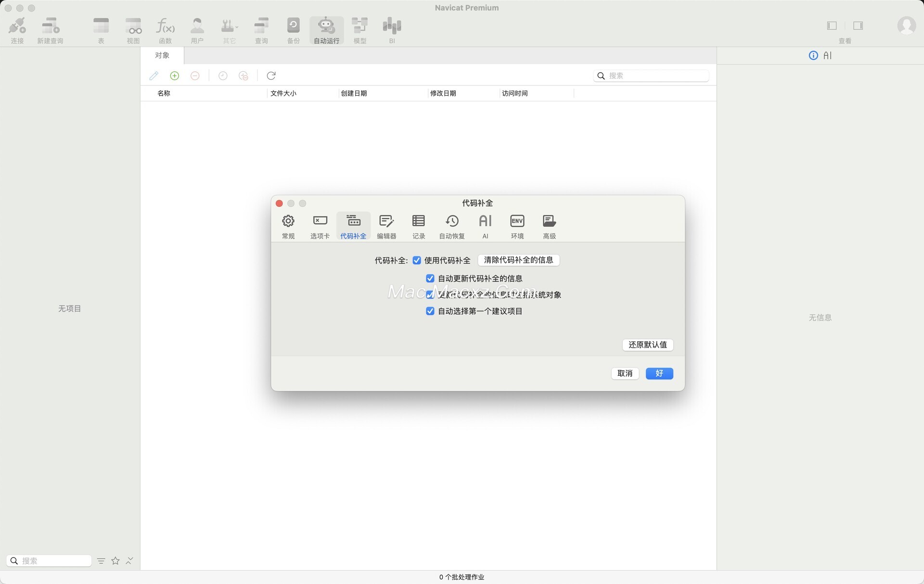The width and height of the screenshot is (924, 584).
Task: Click the sidebar favorites star icon
Action: pos(115,561)
